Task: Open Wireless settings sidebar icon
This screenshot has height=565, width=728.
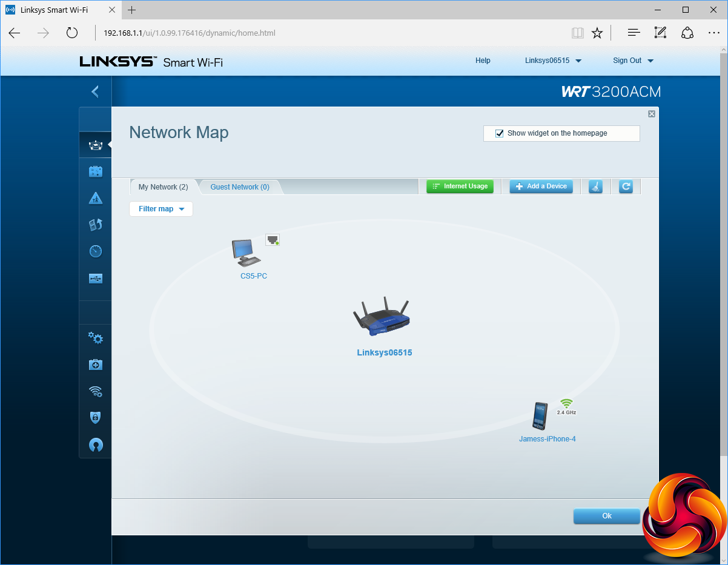Action: click(x=96, y=391)
